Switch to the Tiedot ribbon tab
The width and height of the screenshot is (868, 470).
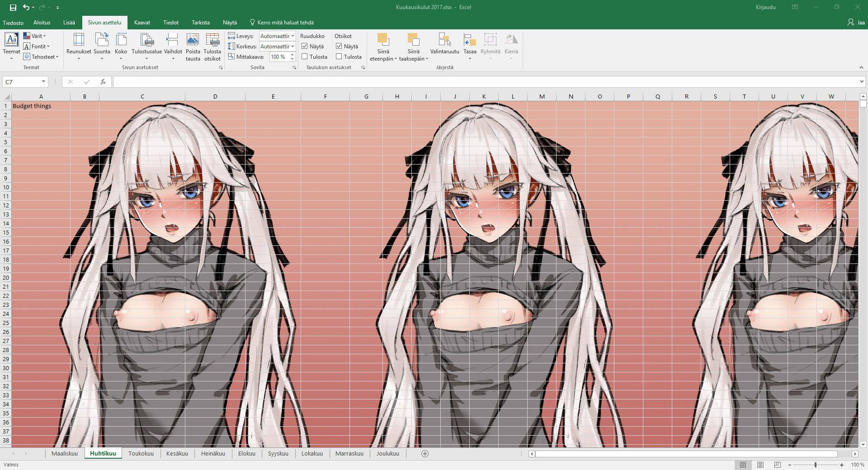click(171, 23)
